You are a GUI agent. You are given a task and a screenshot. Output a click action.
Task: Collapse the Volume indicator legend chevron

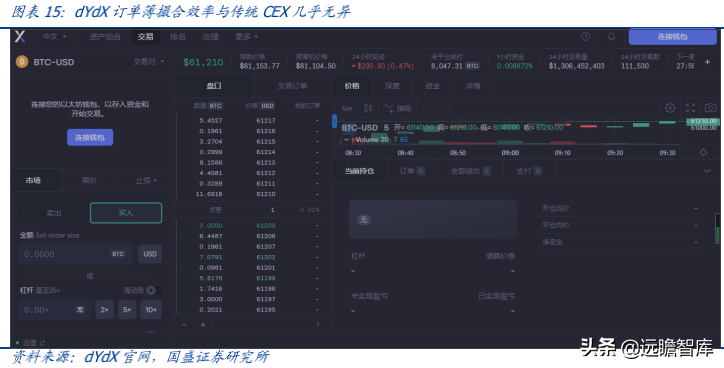(x=347, y=139)
